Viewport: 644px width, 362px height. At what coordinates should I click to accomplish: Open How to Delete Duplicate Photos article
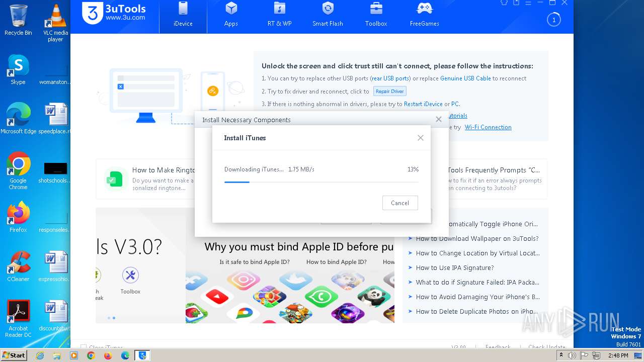477,312
